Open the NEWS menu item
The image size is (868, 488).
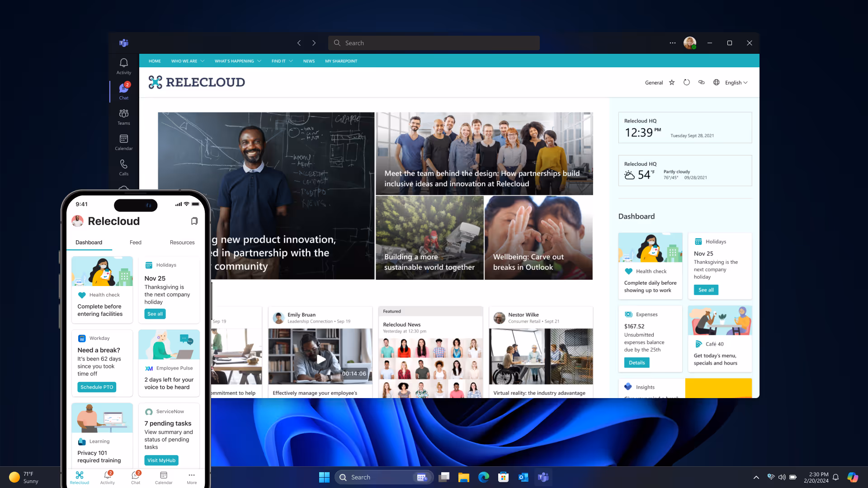click(309, 61)
